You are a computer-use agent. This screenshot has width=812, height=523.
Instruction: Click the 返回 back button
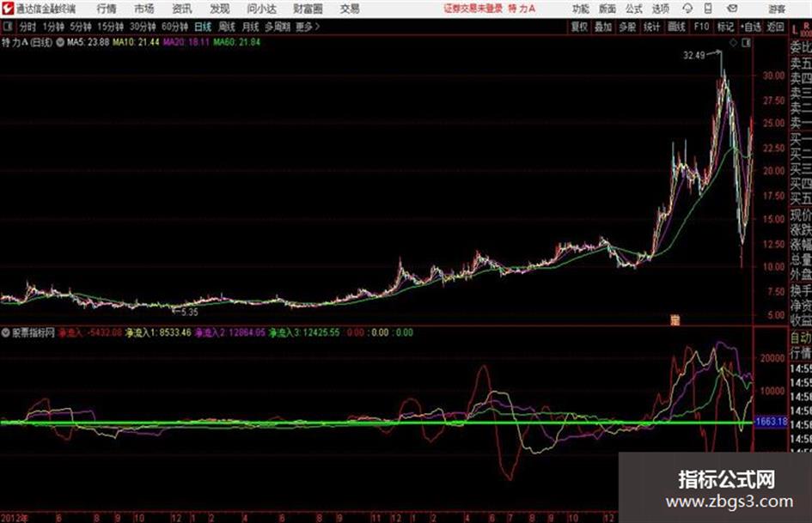[775, 27]
